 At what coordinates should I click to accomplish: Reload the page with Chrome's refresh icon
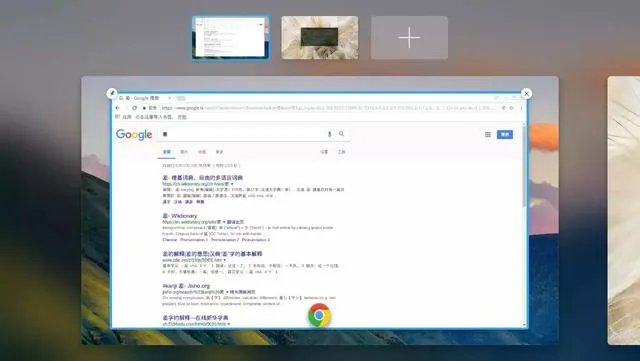(x=134, y=108)
